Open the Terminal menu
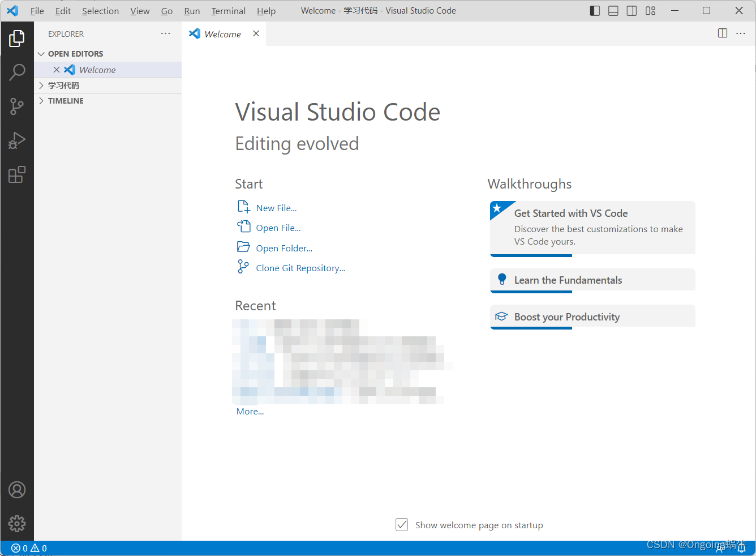This screenshot has height=556, width=756. (x=229, y=11)
